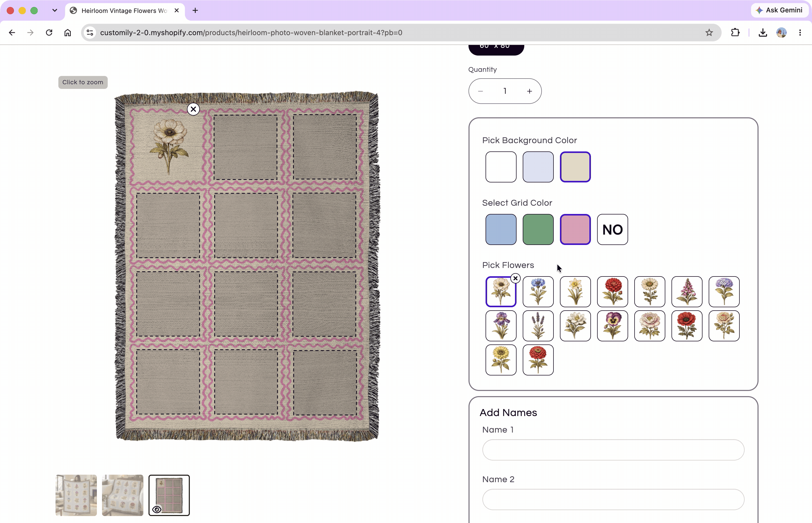The width and height of the screenshot is (812, 523).
Task: Choose the purple hydrangea flower option
Action: (x=724, y=292)
